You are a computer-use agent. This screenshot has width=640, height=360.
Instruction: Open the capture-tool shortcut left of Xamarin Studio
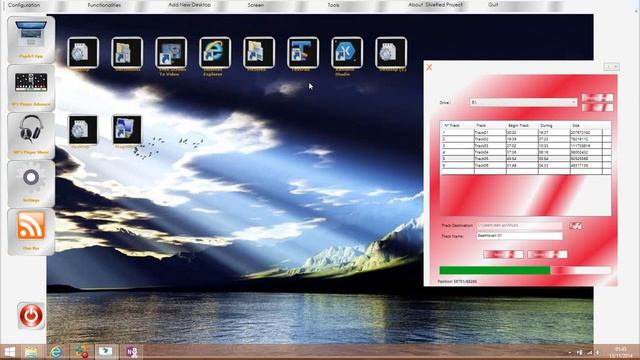pos(303,52)
